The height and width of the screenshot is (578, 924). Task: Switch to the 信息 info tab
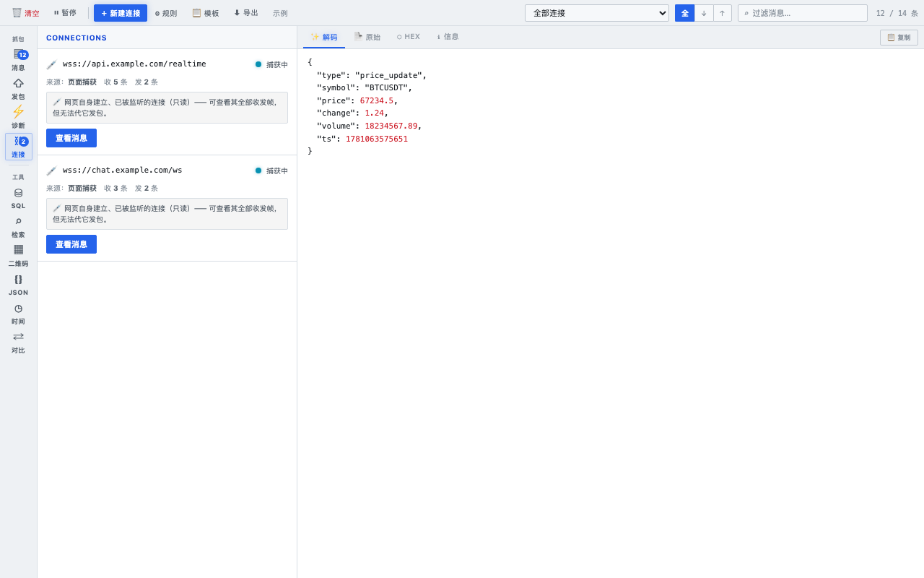click(x=448, y=37)
